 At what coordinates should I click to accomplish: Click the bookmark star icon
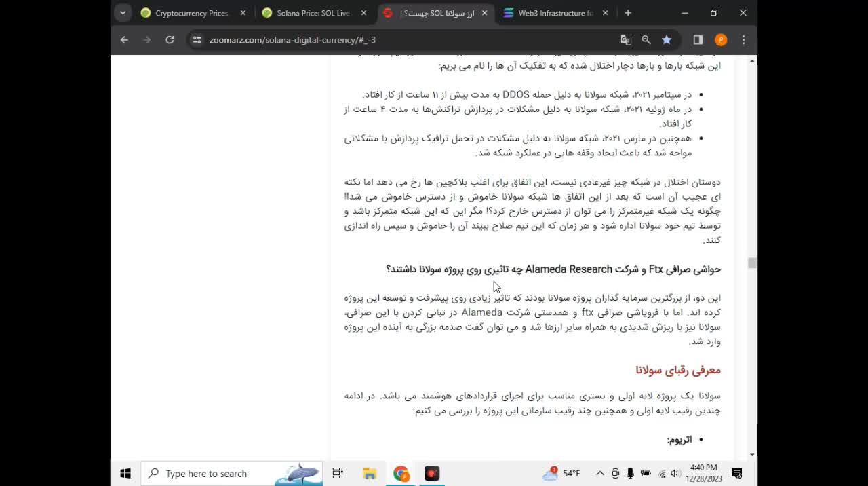[x=667, y=40]
